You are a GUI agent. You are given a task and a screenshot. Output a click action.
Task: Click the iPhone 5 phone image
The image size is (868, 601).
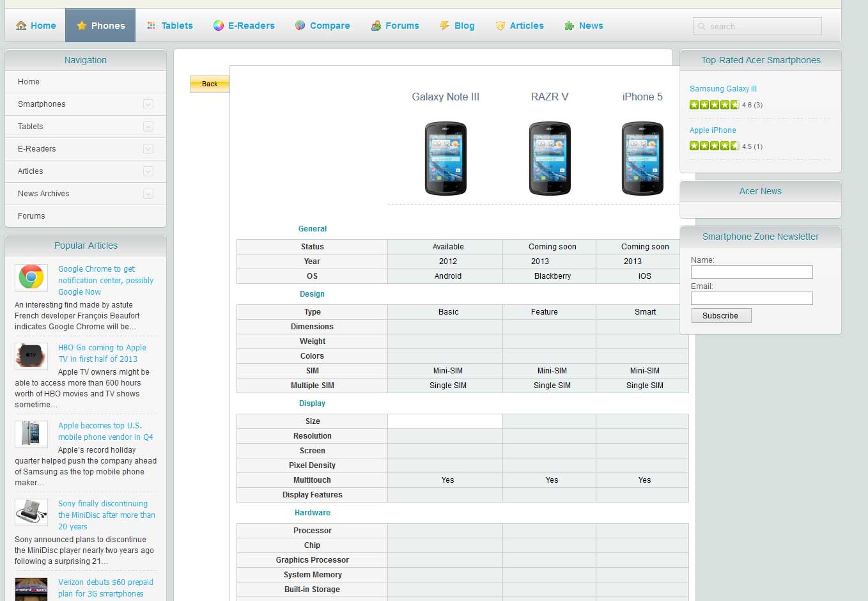tap(642, 159)
